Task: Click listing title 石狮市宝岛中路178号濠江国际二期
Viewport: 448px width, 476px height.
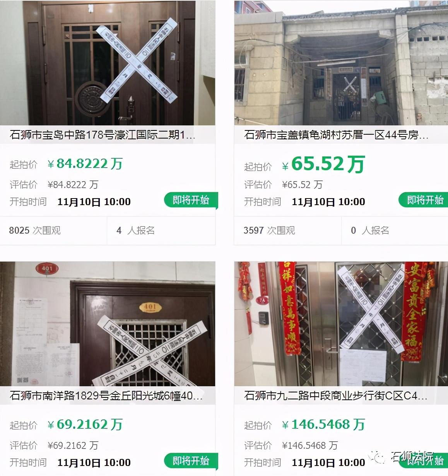Action: click(x=103, y=135)
